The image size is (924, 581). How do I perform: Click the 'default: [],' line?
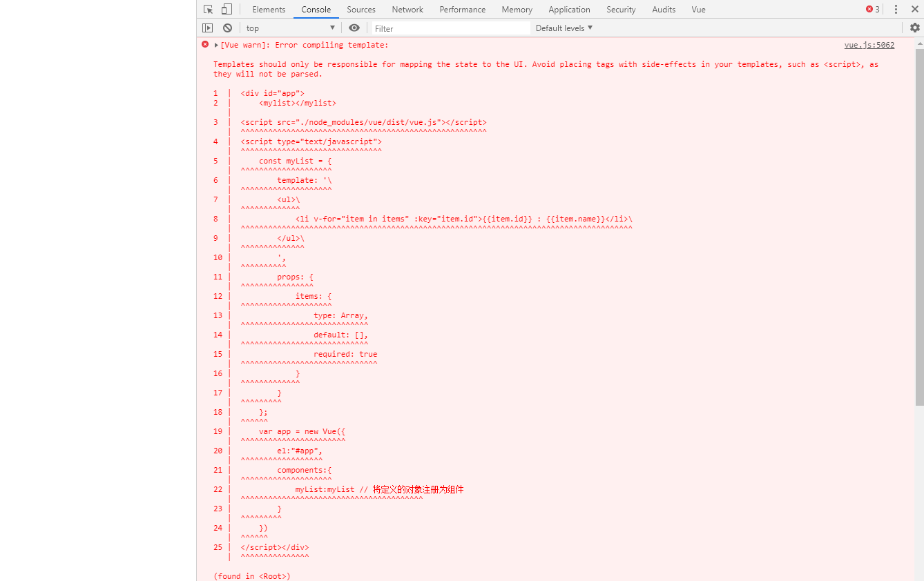(341, 335)
